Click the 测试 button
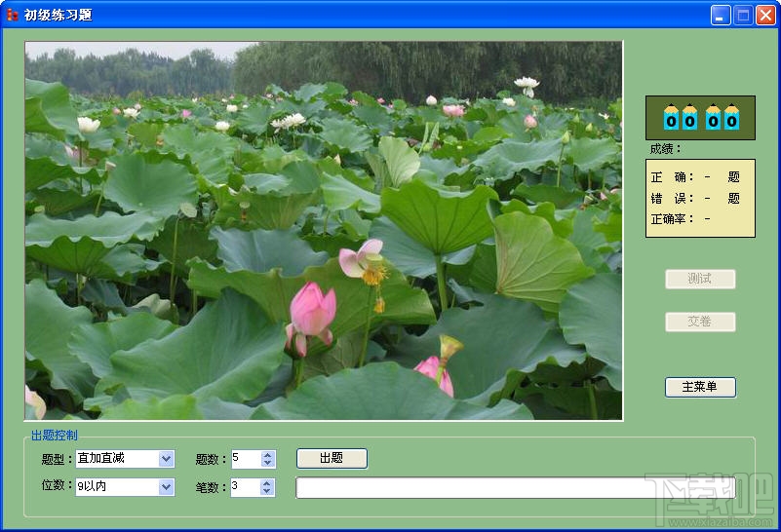The width and height of the screenshot is (781, 532). point(700,279)
